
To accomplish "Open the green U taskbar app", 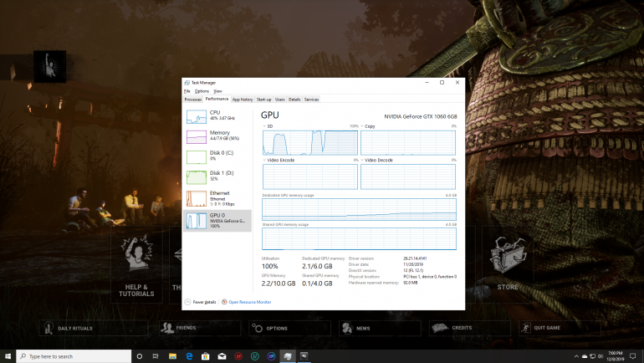I will [254, 356].
